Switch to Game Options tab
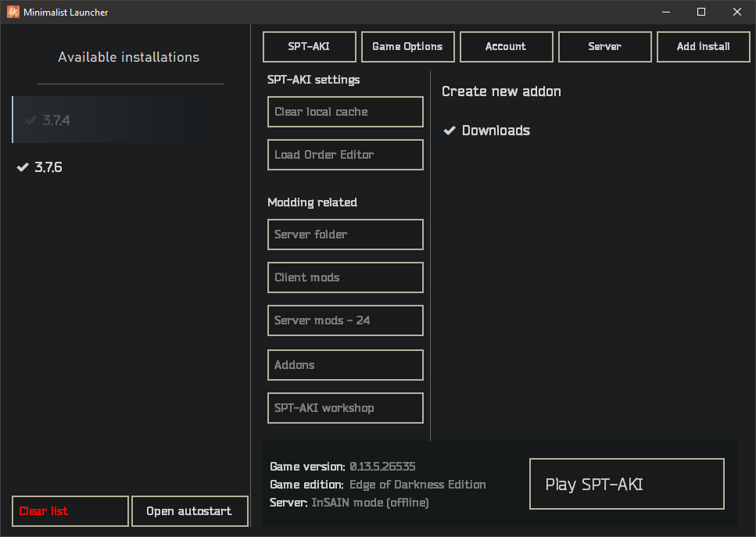Viewport: 756px width, 537px height. pos(407,47)
